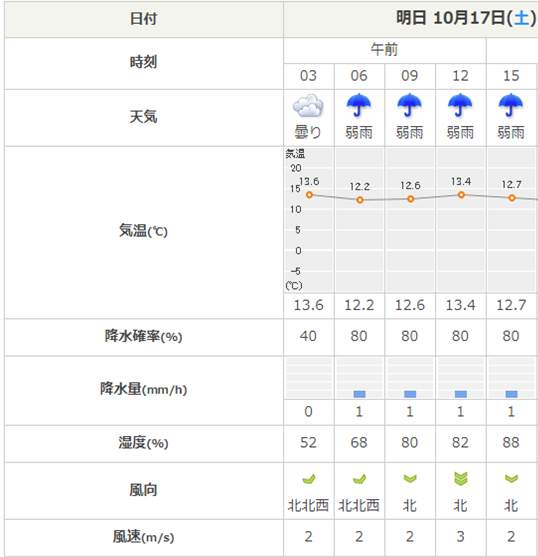This screenshot has height=557, width=538.
Task: Click the umbrella rain icon at 06
Action: point(359,105)
